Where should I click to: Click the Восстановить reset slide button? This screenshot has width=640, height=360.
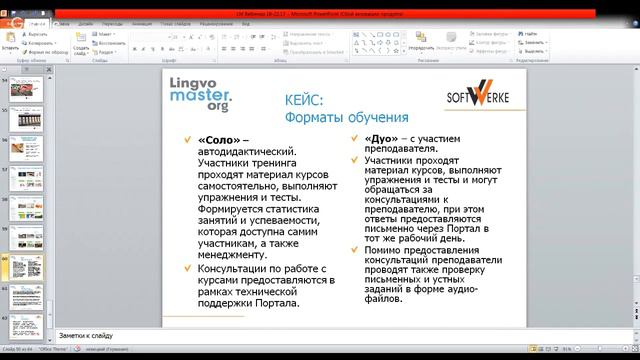108,43
